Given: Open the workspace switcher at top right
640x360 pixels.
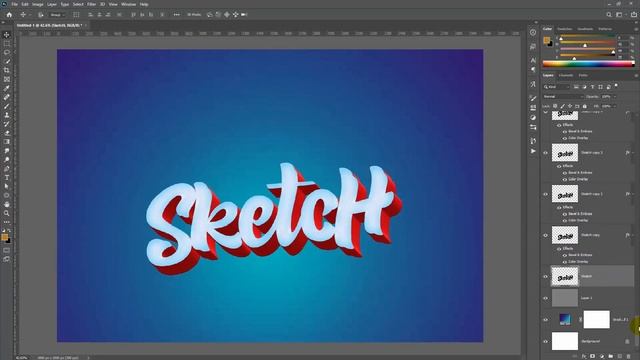Looking at the screenshot, I should [x=620, y=15].
